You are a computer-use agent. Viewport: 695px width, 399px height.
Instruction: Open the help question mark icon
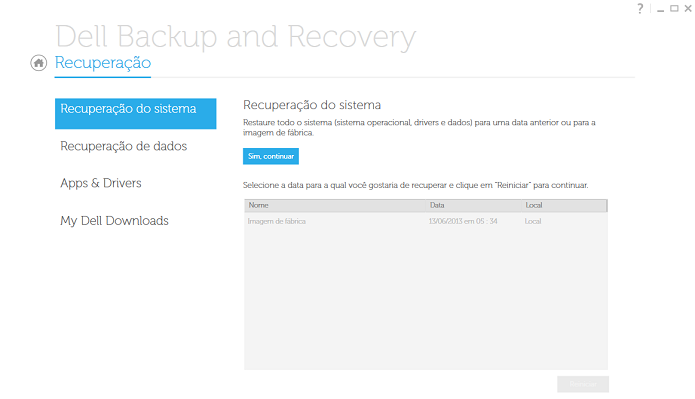coord(640,8)
